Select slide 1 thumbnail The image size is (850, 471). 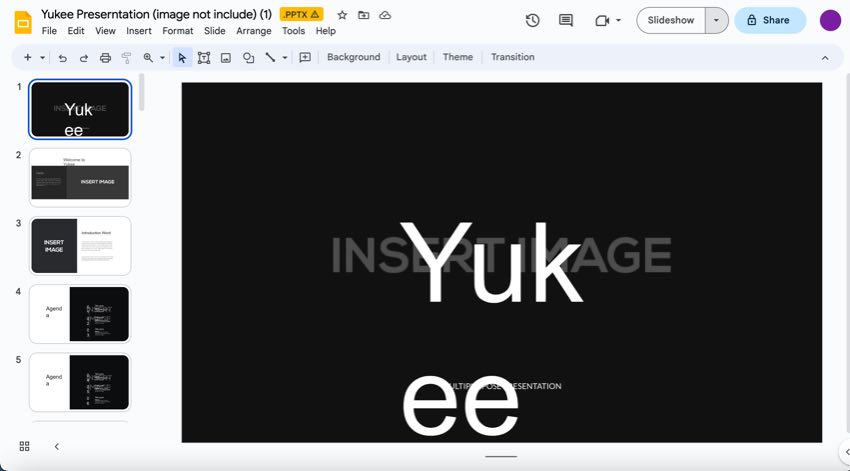click(80, 109)
